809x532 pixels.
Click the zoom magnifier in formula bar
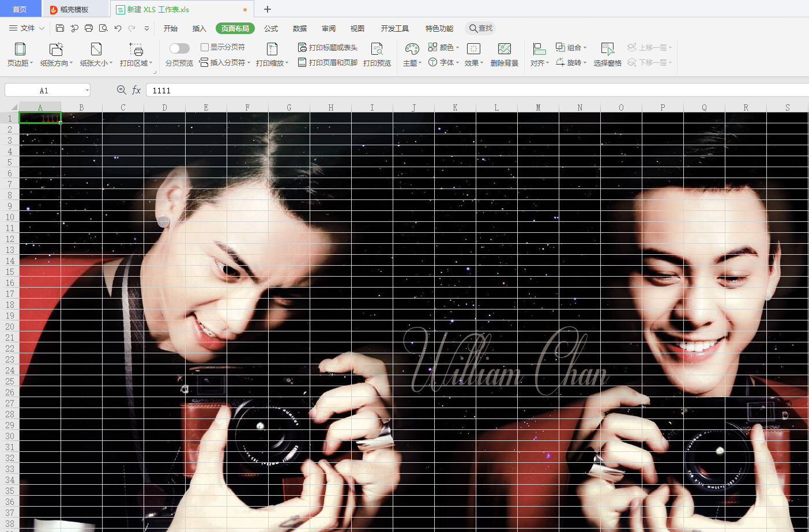[x=122, y=90]
